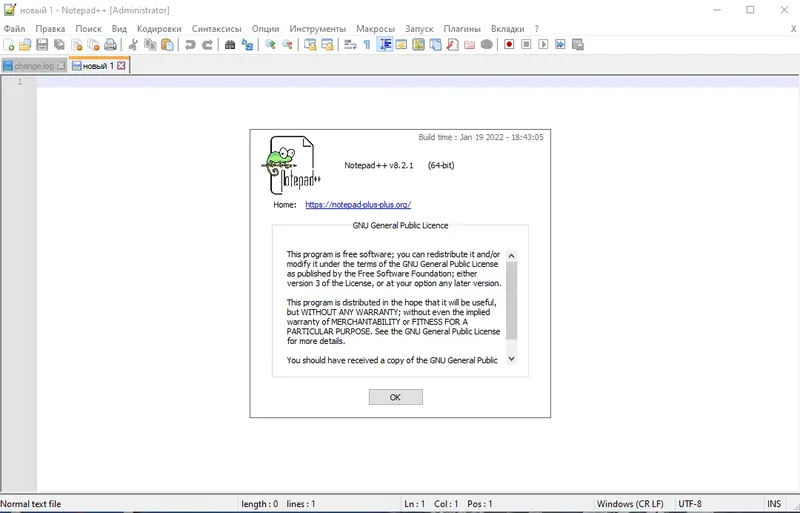Click the Print toolbar icon

(110, 45)
